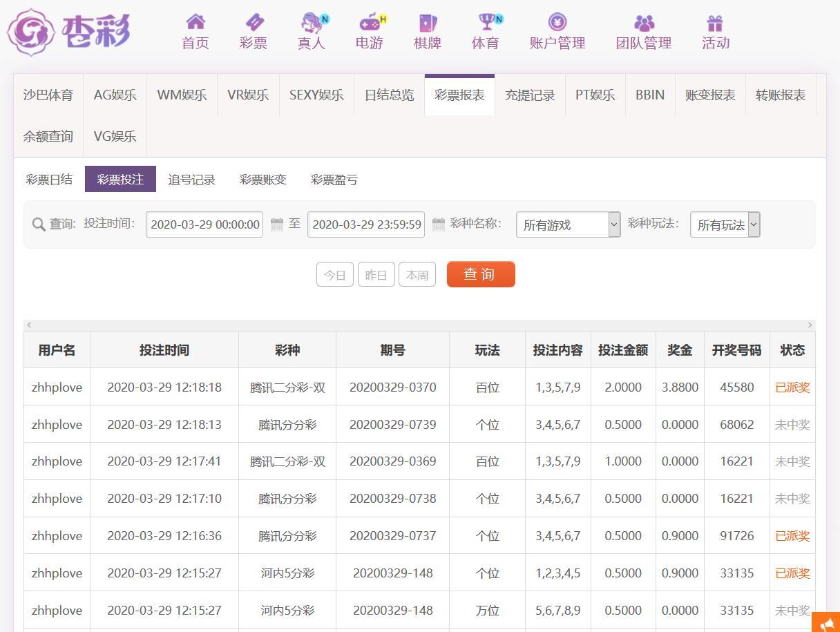Click the orange 查询 search button
The height and width of the screenshot is (632, 840).
click(x=481, y=274)
